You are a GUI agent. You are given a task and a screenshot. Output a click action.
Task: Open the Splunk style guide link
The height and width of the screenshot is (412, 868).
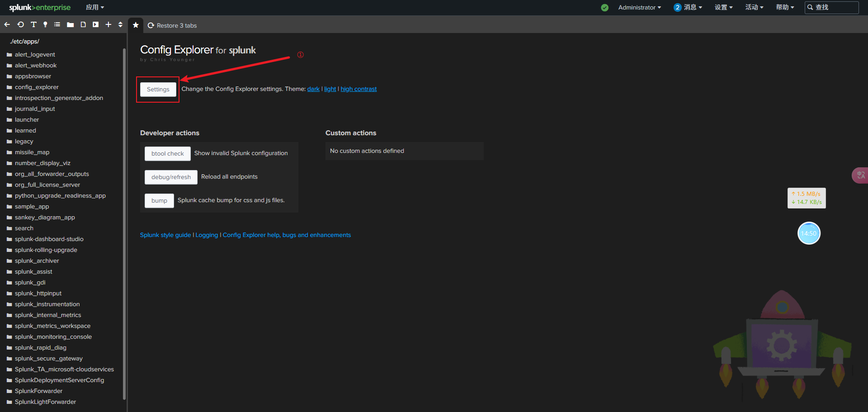(165, 235)
